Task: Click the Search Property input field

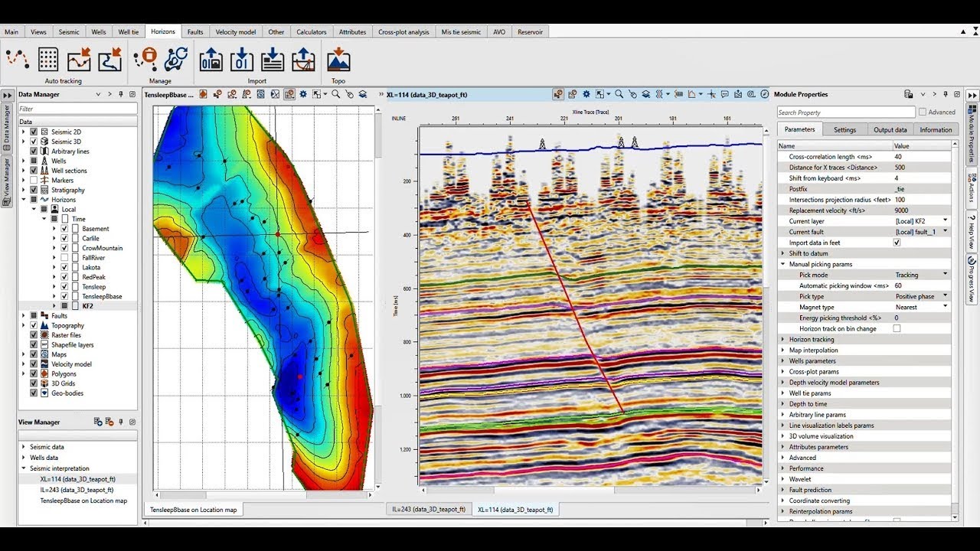Action: (x=845, y=112)
